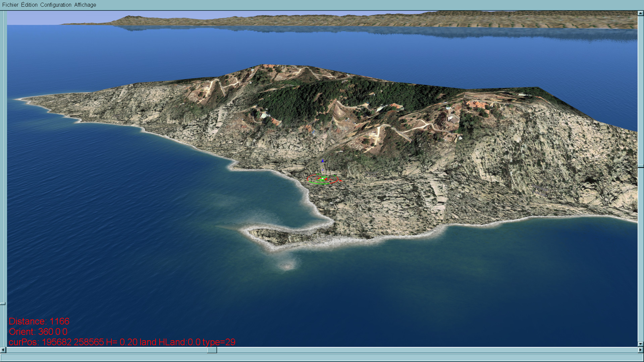Click the white center of target circles

(323, 179)
